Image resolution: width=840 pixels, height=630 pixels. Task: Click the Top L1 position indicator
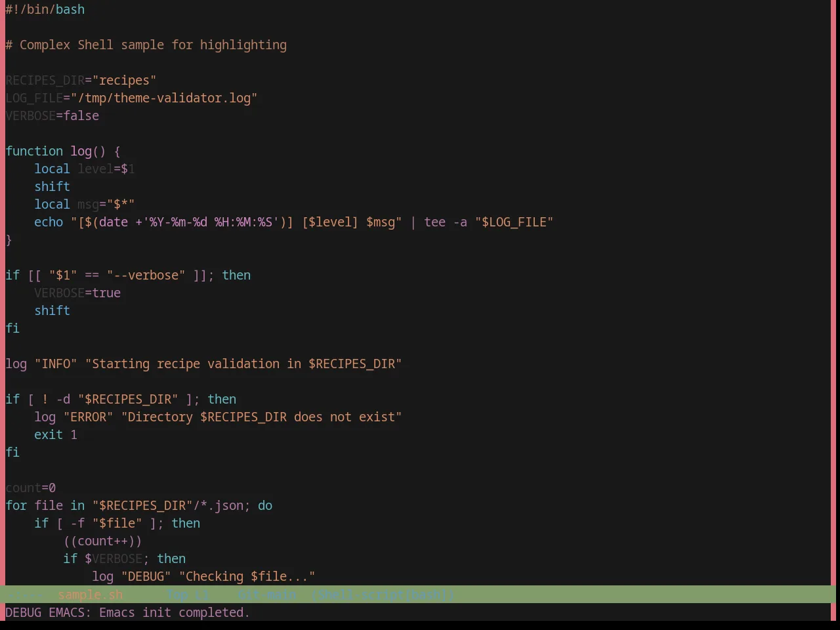pos(188,595)
